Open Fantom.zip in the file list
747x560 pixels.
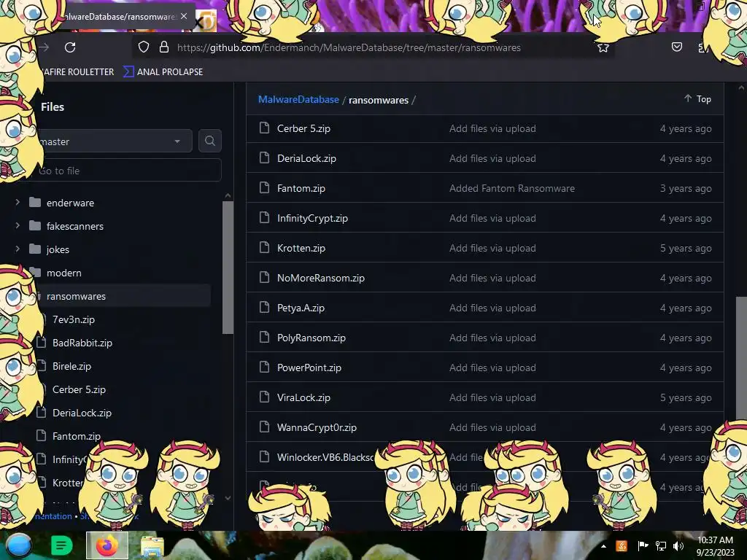tap(301, 189)
